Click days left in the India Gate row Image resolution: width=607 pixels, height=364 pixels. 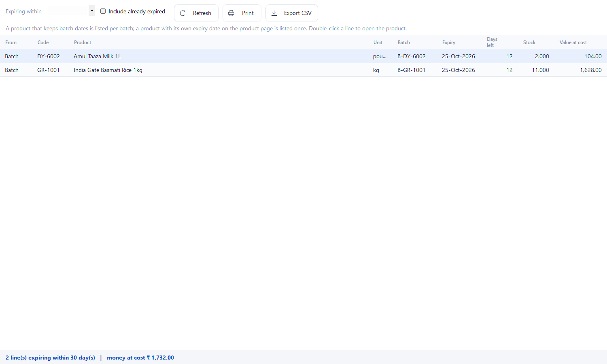pos(509,70)
